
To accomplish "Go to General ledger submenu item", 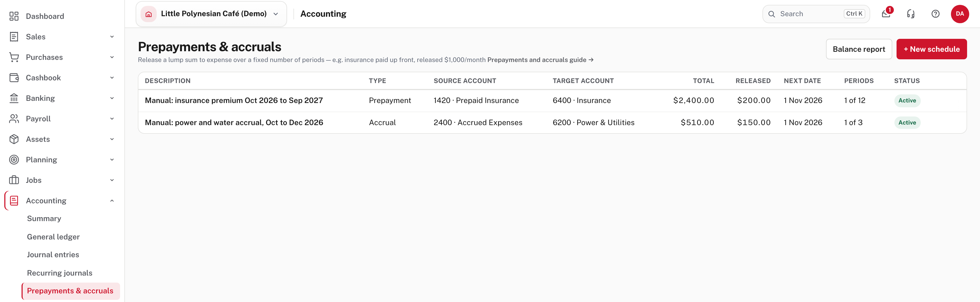I will tap(53, 236).
